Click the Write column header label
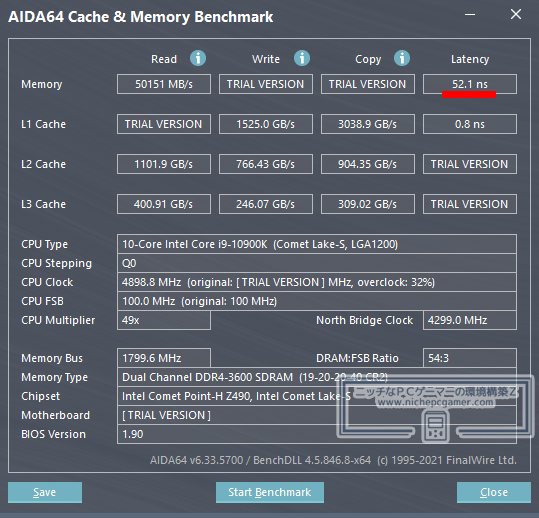539x518 pixels. coord(266,59)
